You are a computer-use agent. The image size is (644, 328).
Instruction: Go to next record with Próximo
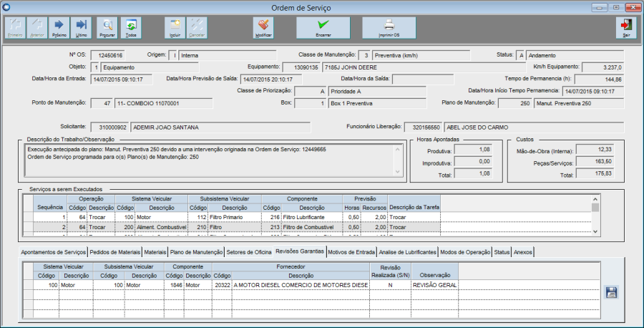(59, 27)
